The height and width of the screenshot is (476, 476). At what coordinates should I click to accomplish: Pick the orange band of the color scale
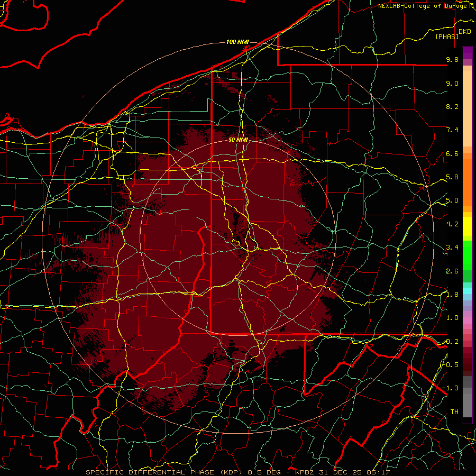point(467,183)
